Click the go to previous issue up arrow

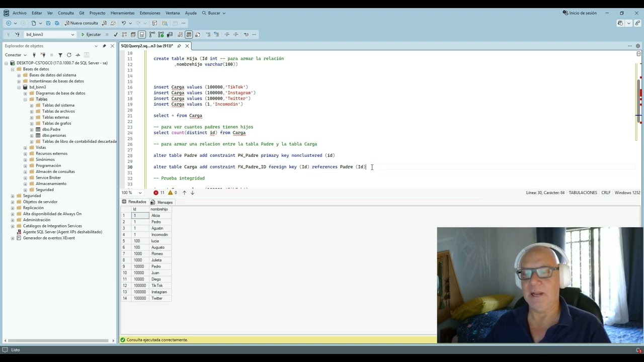(x=184, y=193)
